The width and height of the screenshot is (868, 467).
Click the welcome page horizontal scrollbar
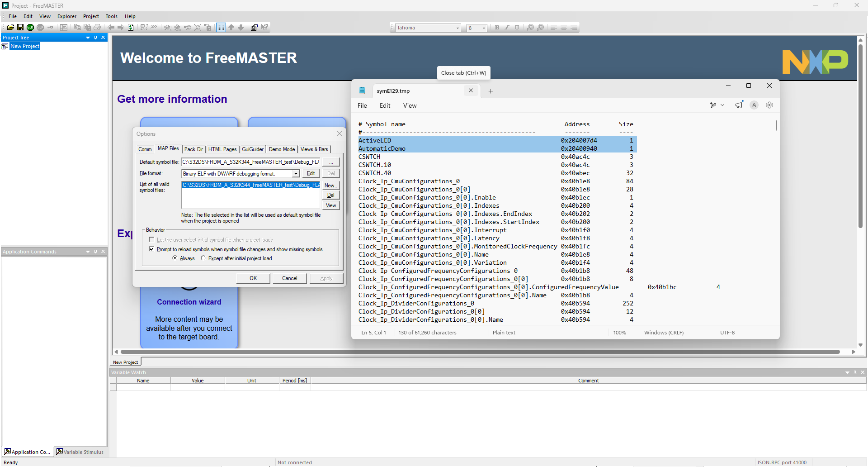click(x=480, y=352)
